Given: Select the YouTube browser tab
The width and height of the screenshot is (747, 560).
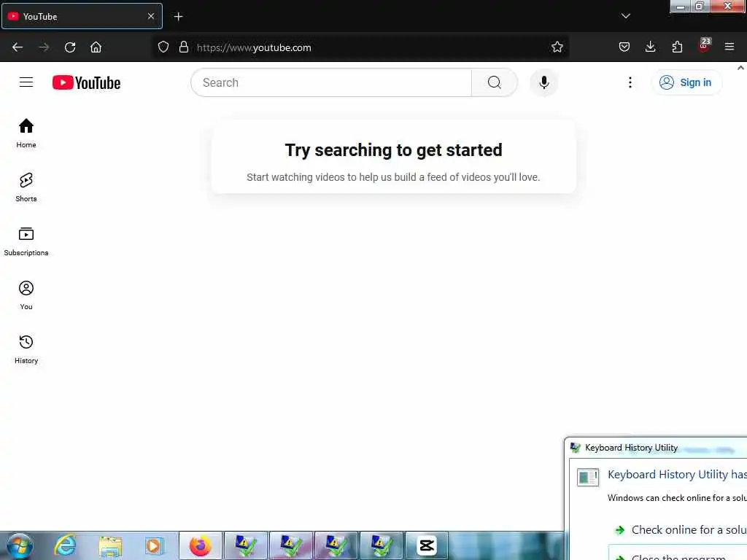Looking at the screenshot, I should [82, 16].
